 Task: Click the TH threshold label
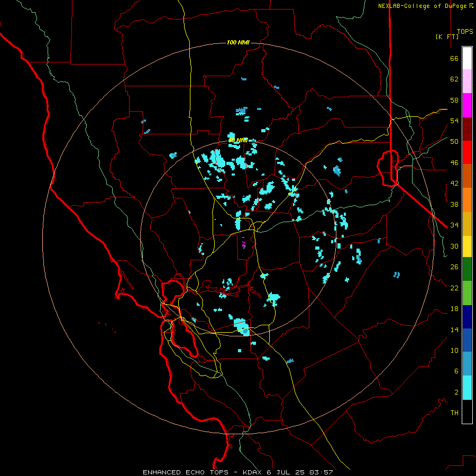click(x=454, y=413)
